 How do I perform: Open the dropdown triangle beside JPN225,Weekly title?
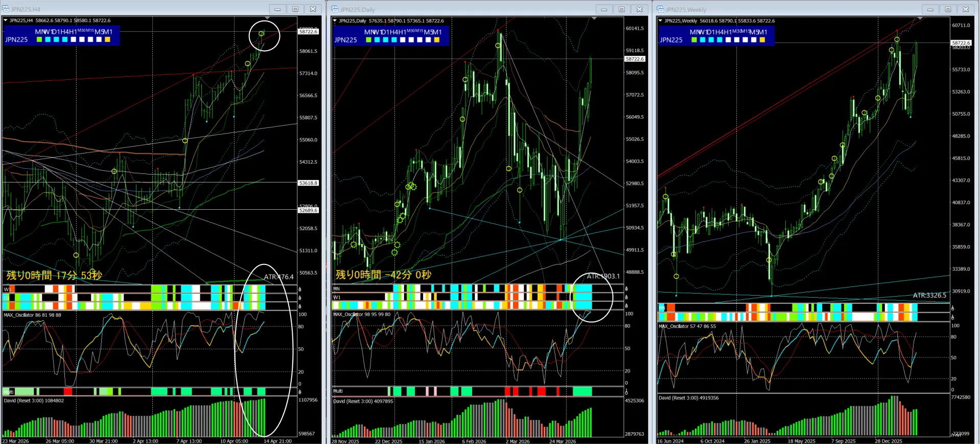click(x=660, y=21)
